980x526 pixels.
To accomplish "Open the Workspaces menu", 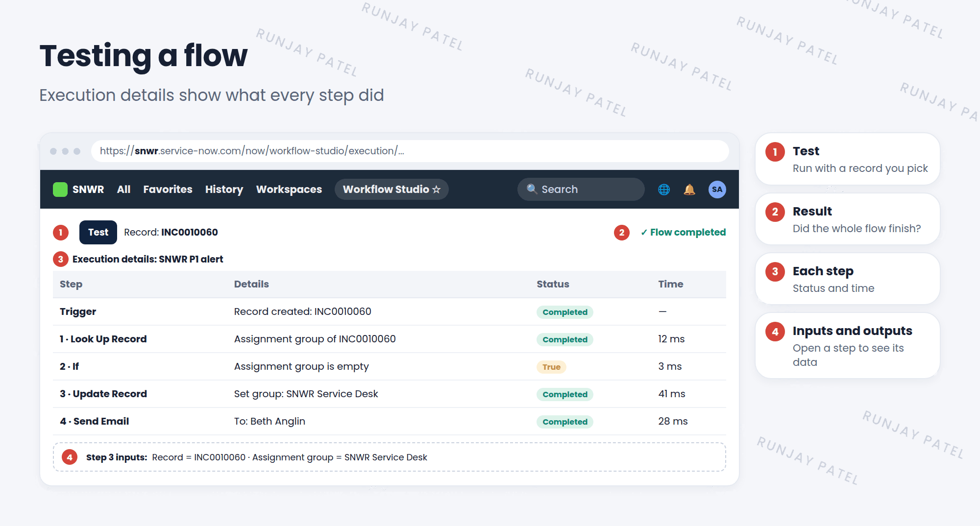I will [x=289, y=190].
